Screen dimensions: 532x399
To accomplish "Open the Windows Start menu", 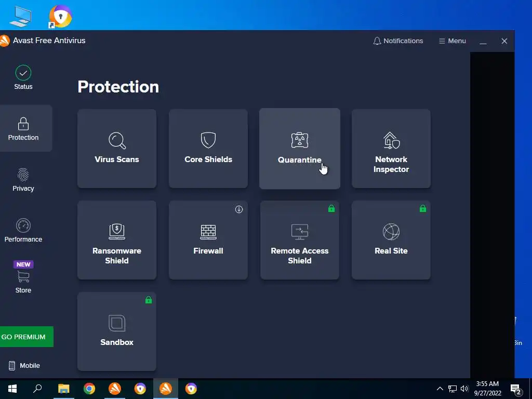I will point(12,389).
